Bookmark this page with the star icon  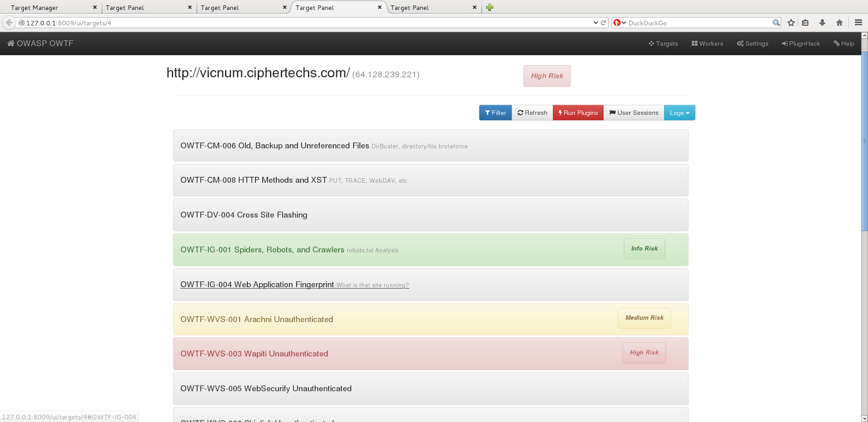pos(791,23)
